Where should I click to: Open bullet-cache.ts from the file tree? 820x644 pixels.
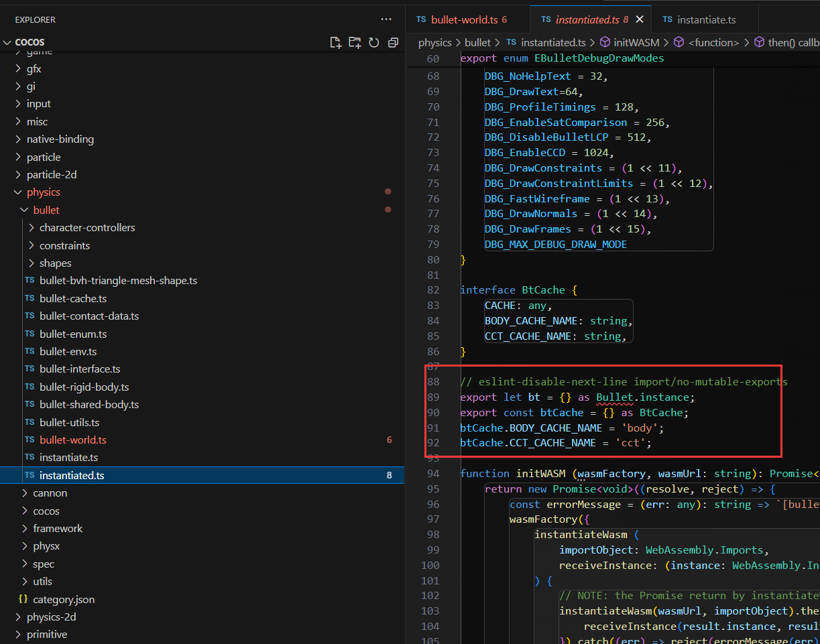coord(73,299)
